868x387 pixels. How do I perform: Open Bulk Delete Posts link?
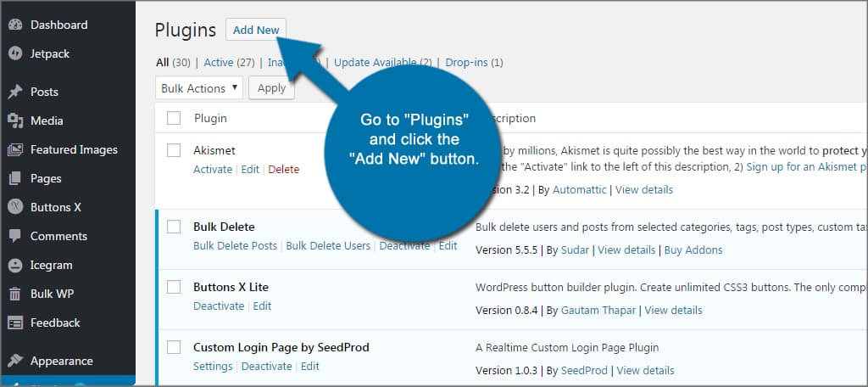[235, 245]
